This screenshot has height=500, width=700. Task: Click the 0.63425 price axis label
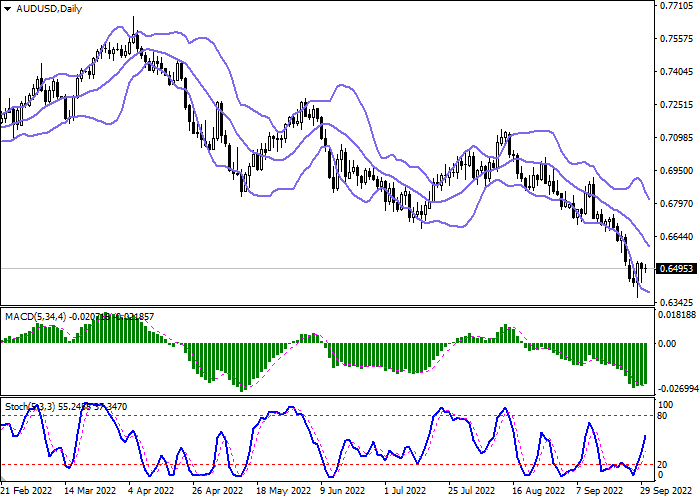[x=676, y=302]
